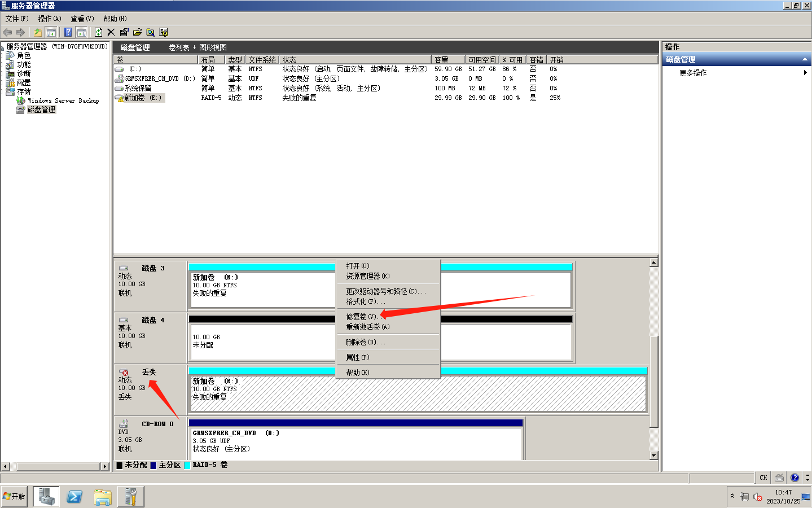The height and width of the screenshot is (508, 812).
Task: Sort by the 容量 column header
Action: (449, 60)
